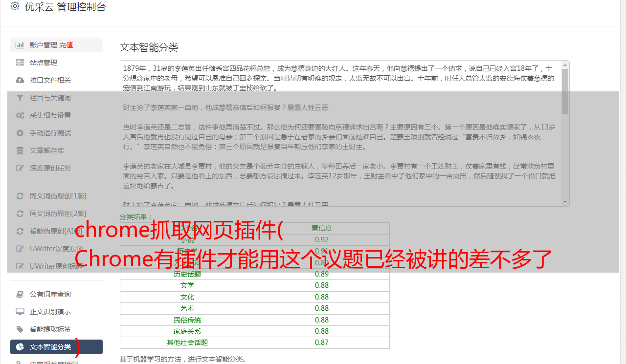The height and width of the screenshot is (364, 626).
Task: Click the 文学 category cell
Action: [187, 285]
